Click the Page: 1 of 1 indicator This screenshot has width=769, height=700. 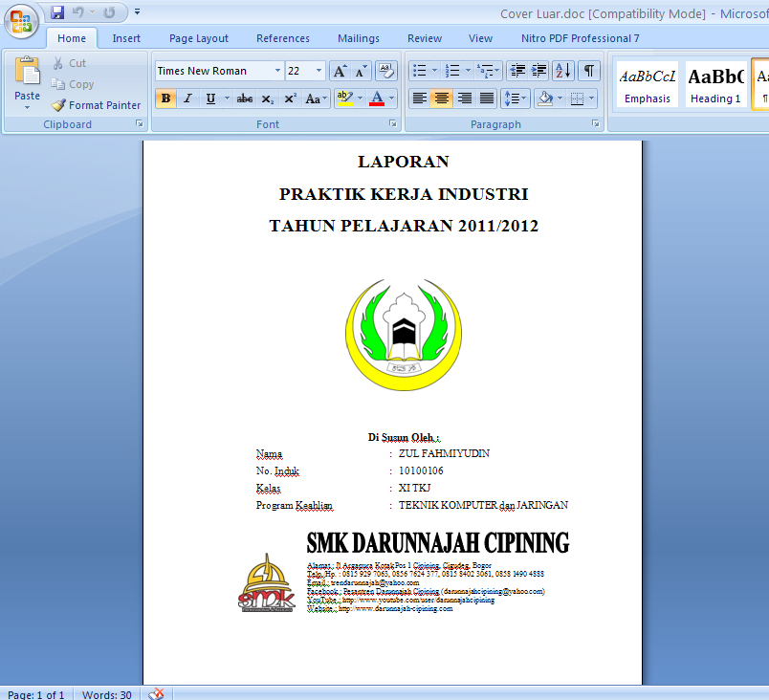click(x=36, y=694)
